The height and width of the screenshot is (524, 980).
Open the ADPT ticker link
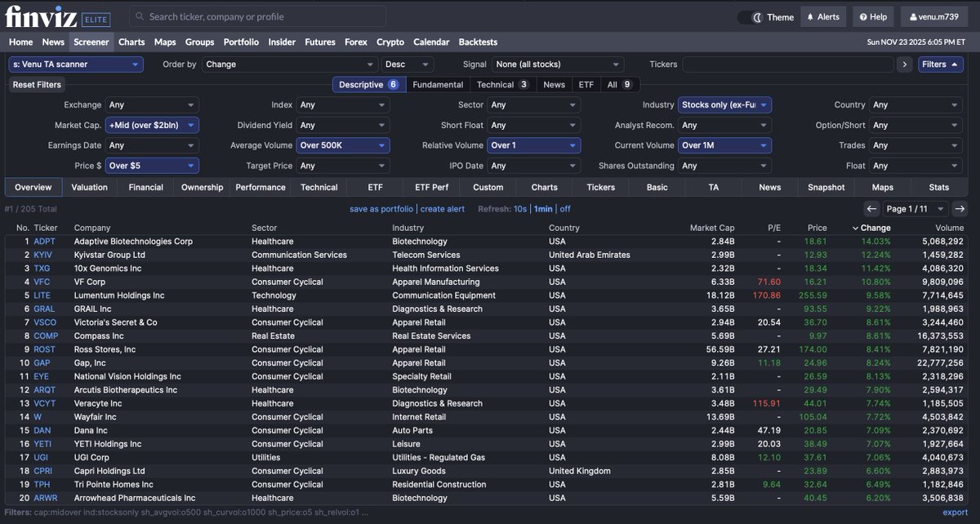[x=44, y=242]
